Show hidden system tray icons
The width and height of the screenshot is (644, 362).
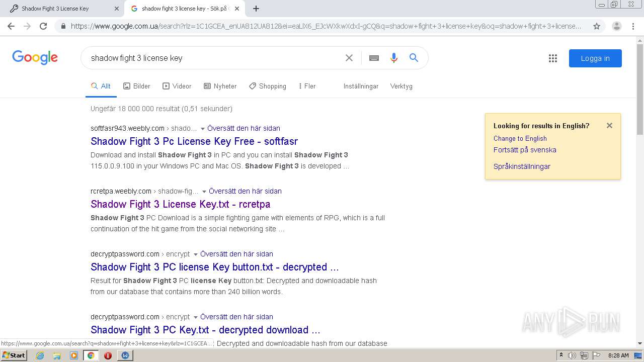[x=561, y=355]
